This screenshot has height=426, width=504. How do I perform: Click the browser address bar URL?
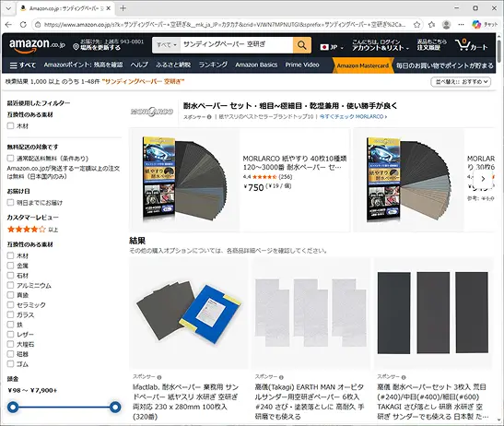[224, 25]
